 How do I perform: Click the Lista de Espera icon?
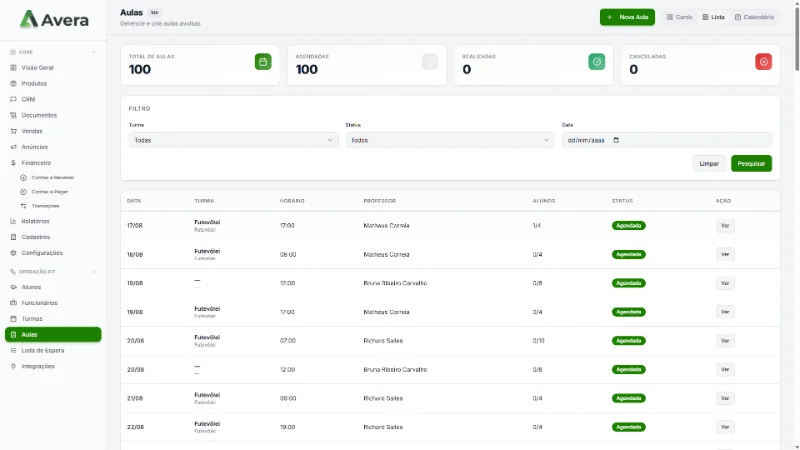(13, 351)
